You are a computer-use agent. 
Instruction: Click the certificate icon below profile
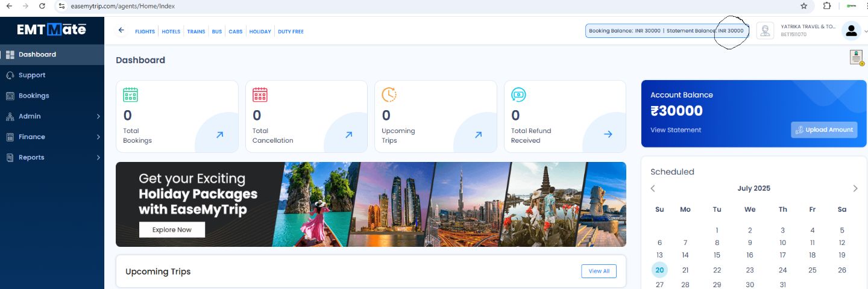point(857,57)
